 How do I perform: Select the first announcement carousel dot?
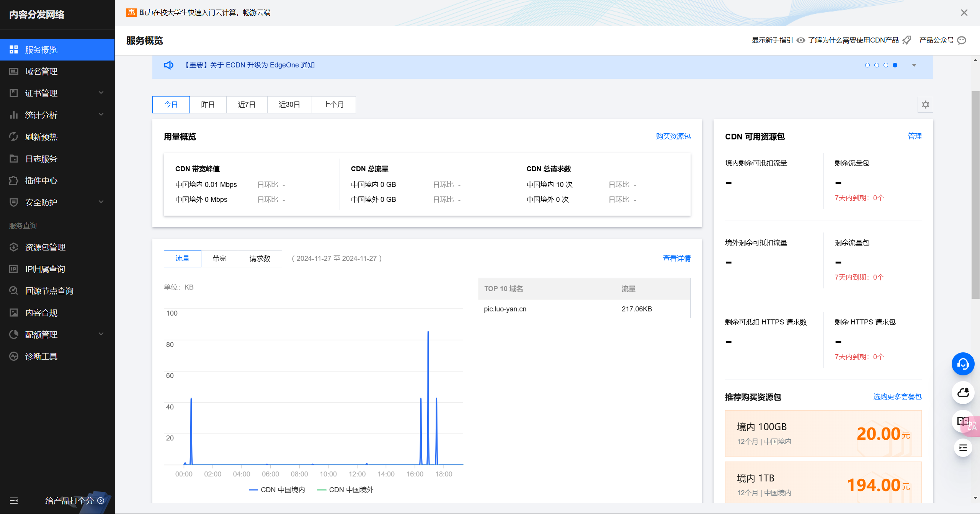click(867, 65)
